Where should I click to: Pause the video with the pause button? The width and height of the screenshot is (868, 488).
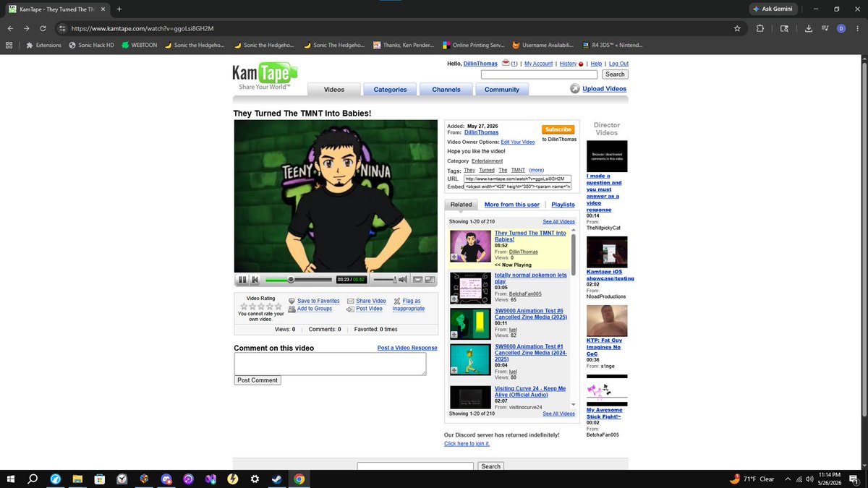click(x=242, y=280)
